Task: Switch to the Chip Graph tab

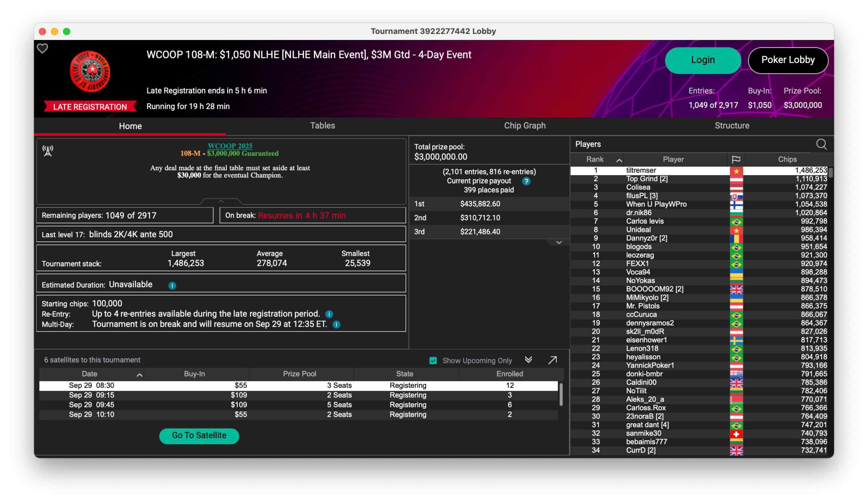Action: point(525,126)
